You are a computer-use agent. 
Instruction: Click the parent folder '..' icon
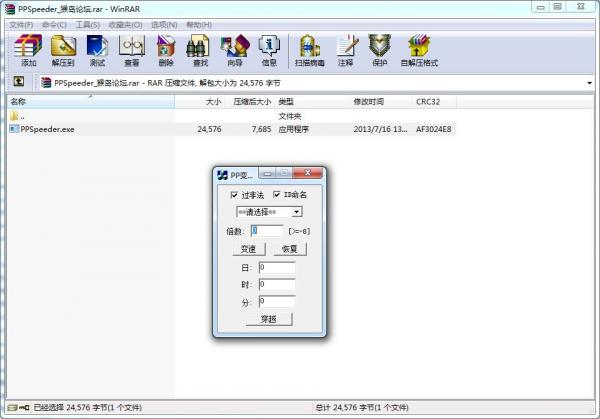[14, 116]
